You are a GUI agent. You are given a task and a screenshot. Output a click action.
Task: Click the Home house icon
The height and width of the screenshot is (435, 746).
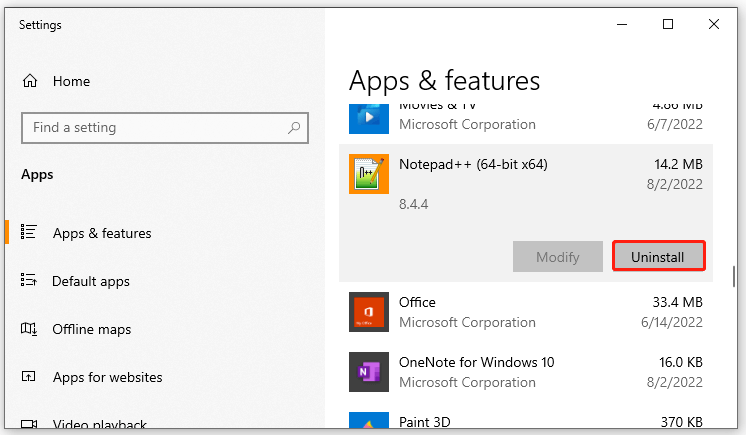[x=30, y=81]
